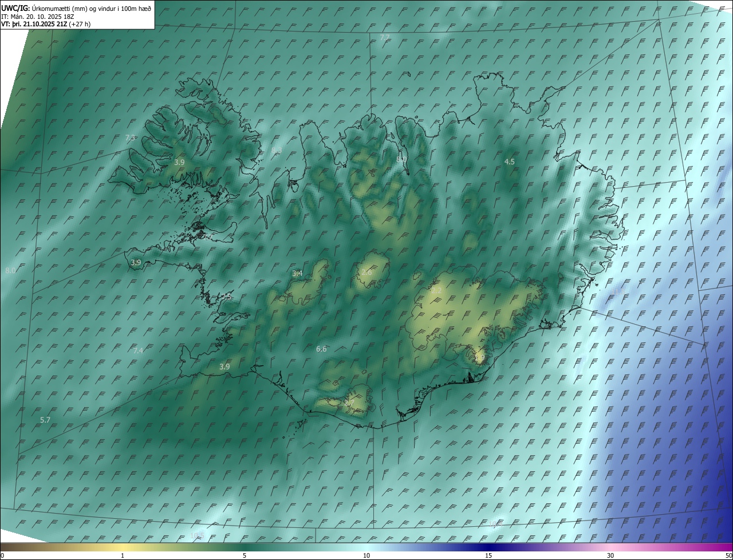Click the 15 tick on the color scale
This screenshot has height=560, width=733.
tap(488, 556)
